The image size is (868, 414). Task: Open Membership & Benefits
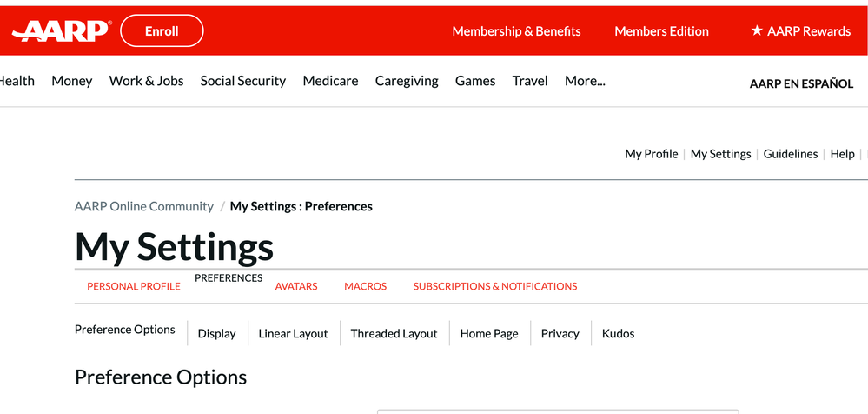(516, 31)
